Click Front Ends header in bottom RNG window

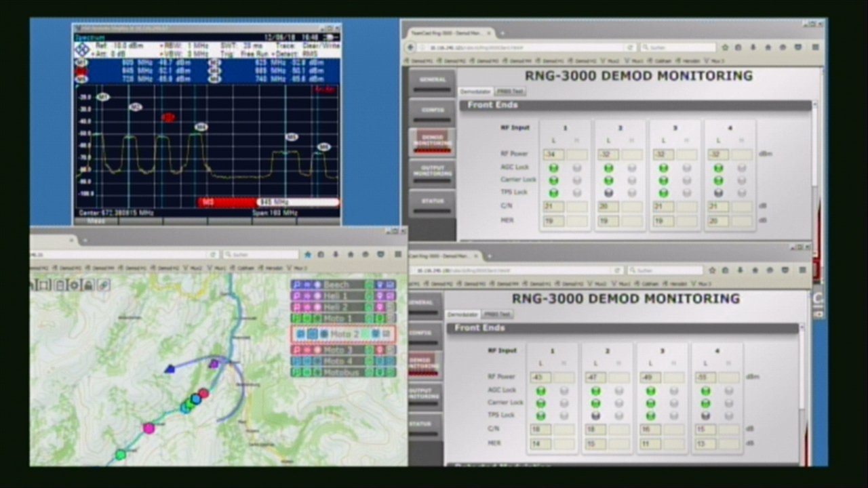pos(623,328)
